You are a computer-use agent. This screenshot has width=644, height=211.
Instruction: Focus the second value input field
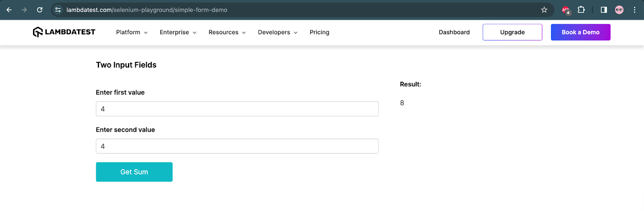237,146
